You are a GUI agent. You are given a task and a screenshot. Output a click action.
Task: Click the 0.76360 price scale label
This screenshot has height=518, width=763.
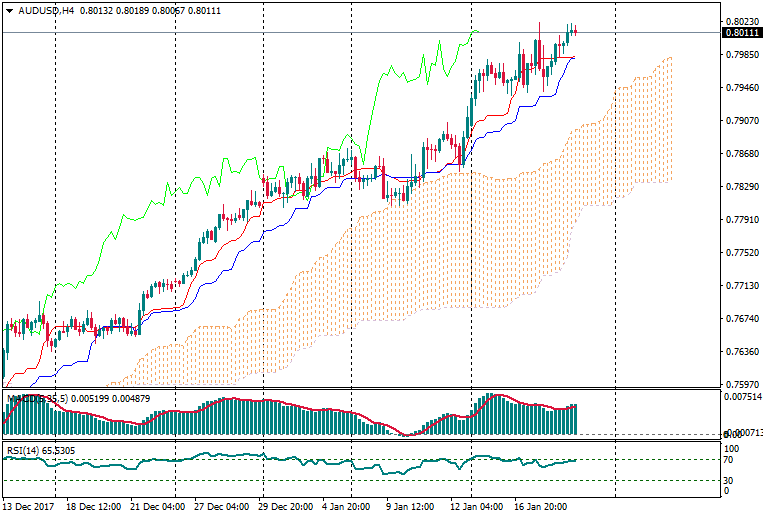coord(740,352)
